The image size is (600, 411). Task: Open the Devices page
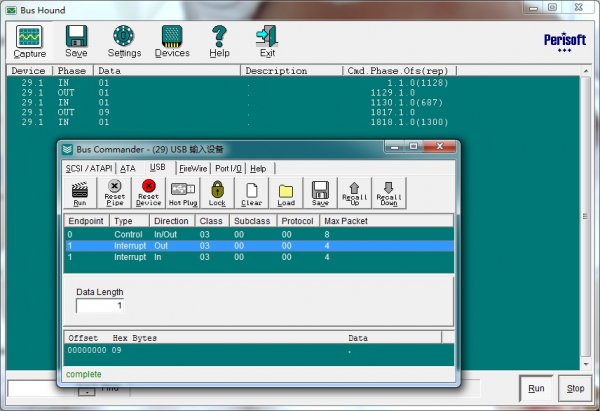coord(172,41)
